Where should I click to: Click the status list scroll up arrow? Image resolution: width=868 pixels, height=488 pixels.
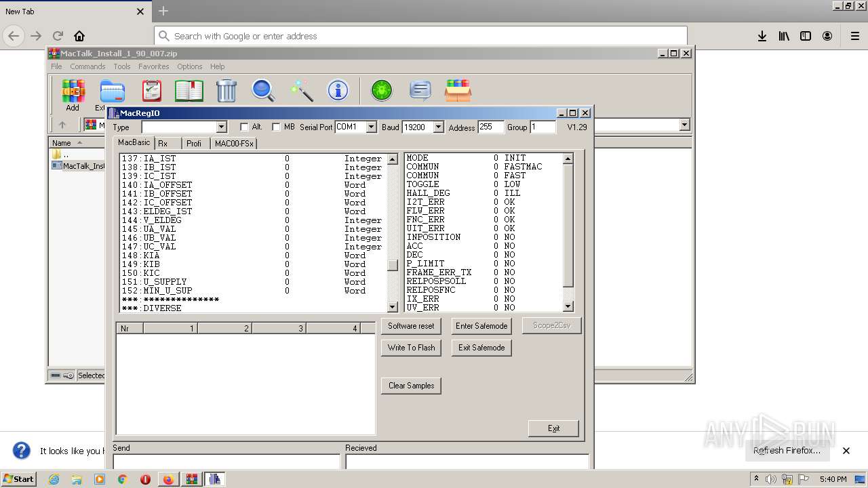tap(568, 159)
